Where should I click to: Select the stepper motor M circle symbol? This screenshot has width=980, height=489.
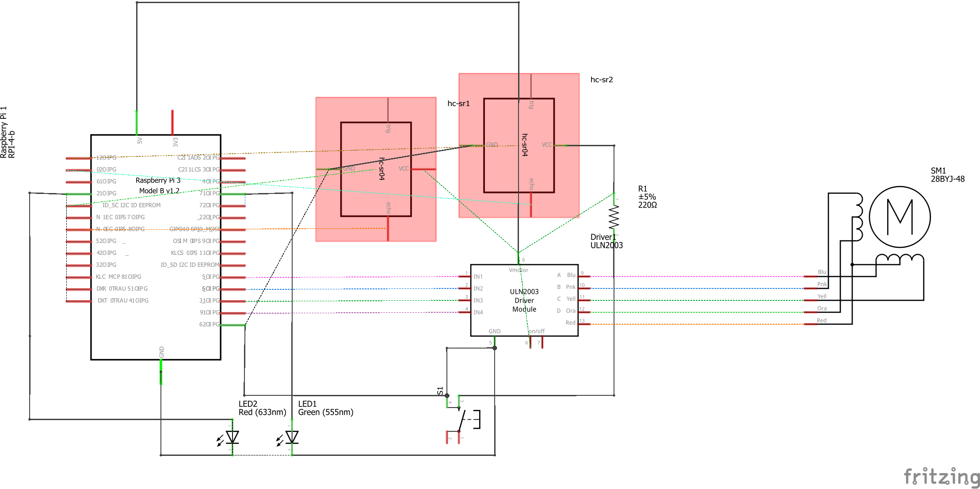tap(900, 217)
